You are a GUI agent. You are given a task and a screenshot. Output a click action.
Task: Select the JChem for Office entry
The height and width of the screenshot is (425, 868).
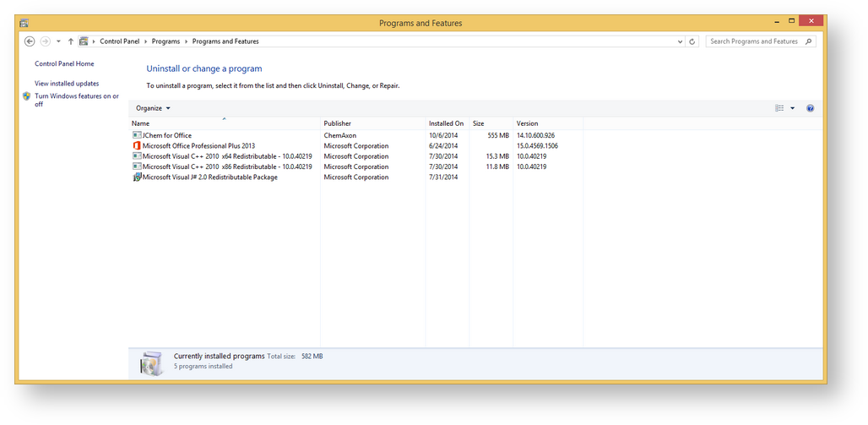167,135
